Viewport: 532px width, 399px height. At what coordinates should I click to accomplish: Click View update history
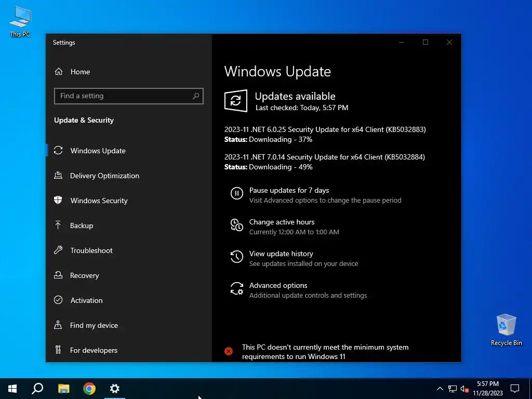(x=281, y=254)
